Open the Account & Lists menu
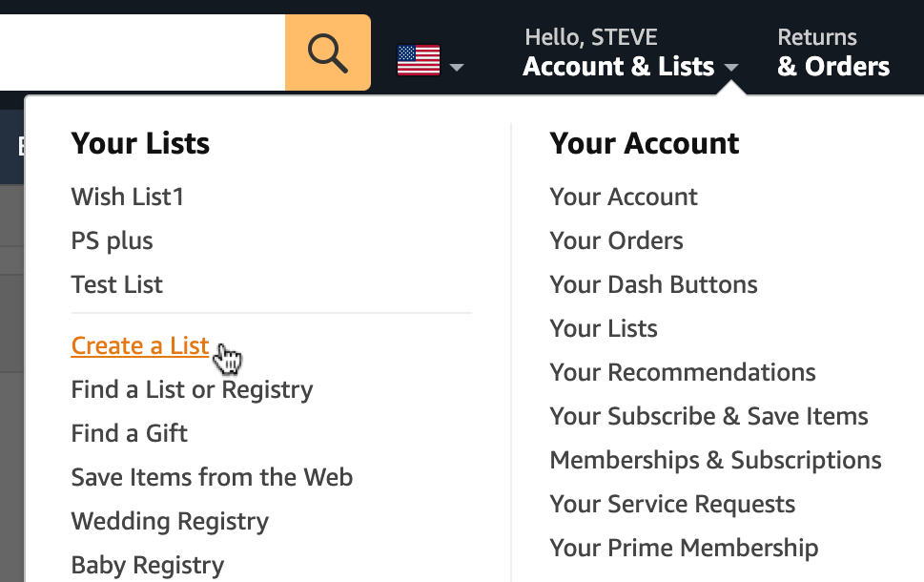Screen dimensions: 924x582 pos(618,66)
